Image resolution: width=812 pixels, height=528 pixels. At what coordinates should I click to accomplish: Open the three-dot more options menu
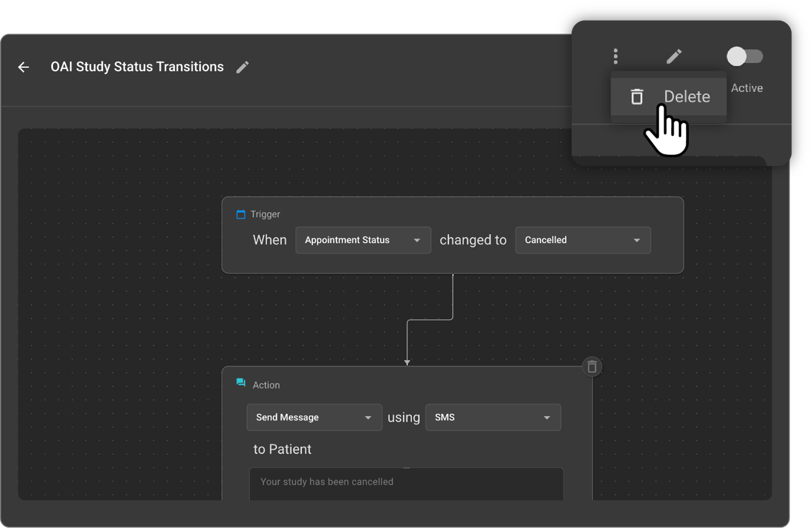point(616,57)
